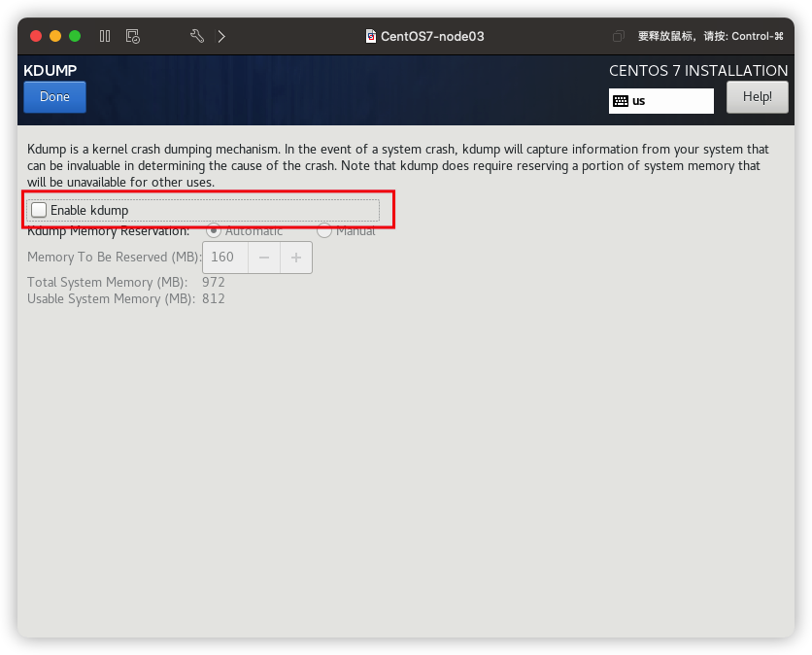Minimize the VM window

coord(55,36)
